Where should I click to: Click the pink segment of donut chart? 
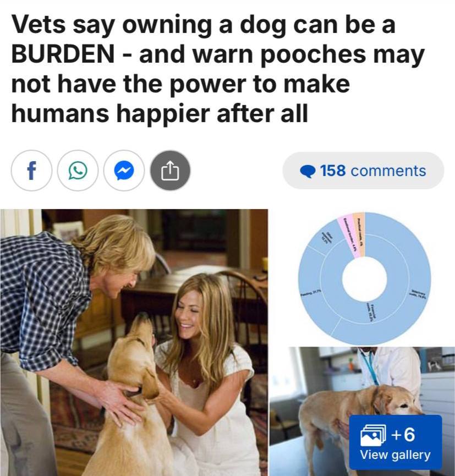(348, 237)
